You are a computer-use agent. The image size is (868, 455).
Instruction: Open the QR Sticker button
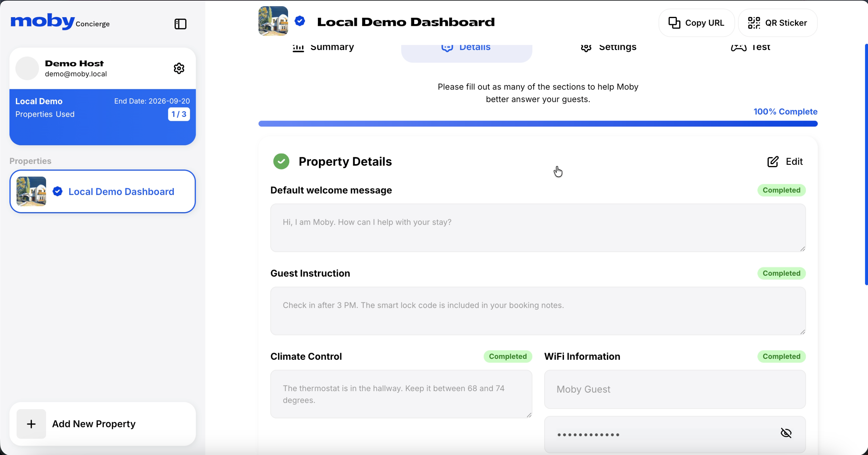click(x=778, y=23)
